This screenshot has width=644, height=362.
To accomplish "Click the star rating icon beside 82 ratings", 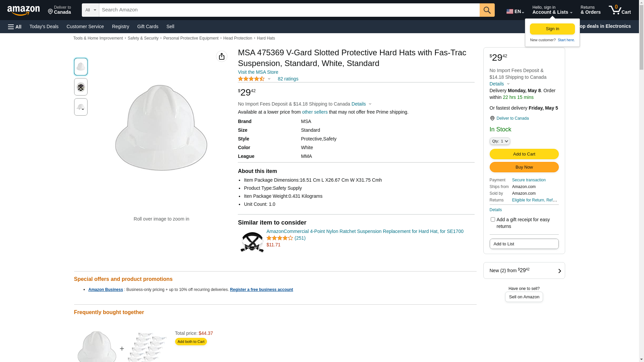I will (x=251, y=79).
